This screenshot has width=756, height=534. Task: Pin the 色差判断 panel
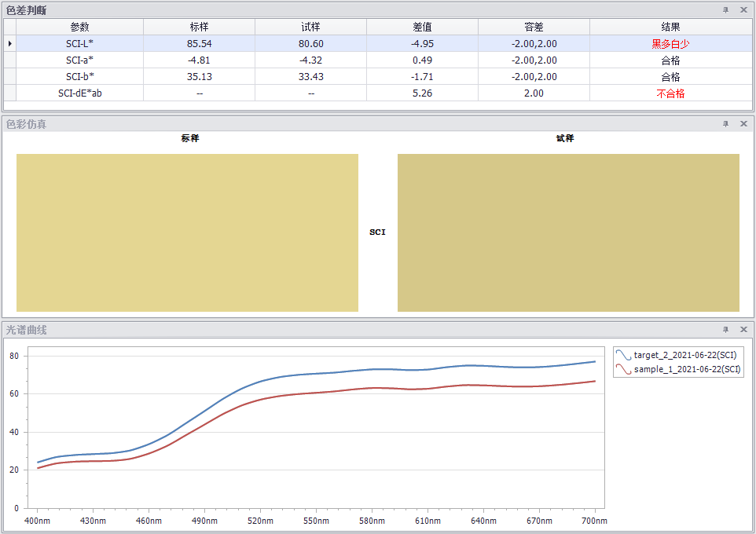point(725,10)
